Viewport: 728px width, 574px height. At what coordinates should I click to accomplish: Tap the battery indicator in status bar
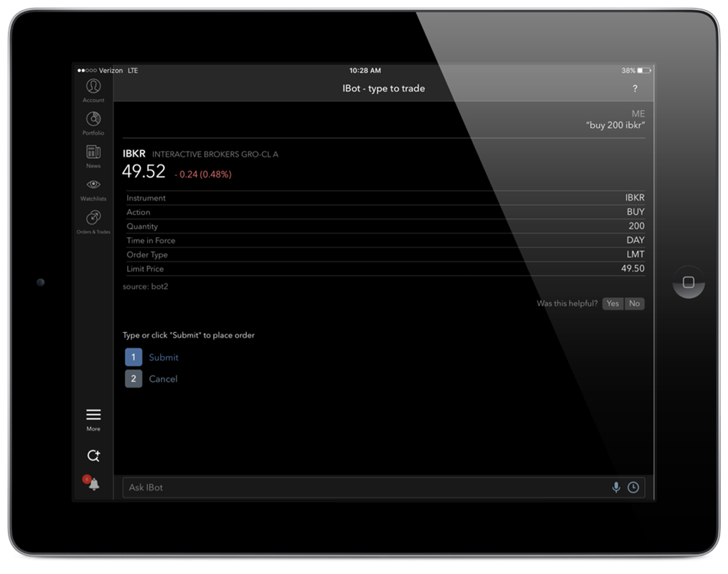tap(644, 71)
